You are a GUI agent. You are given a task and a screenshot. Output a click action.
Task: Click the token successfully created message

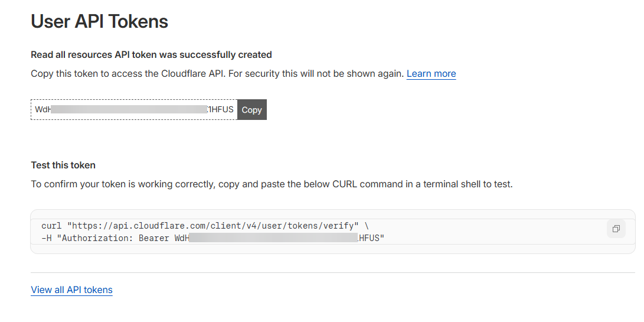[151, 55]
